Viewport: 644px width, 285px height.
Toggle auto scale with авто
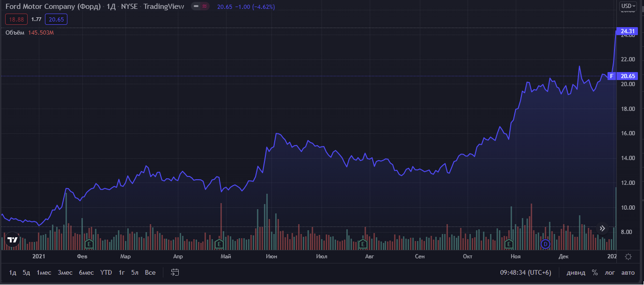pyautogui.click(x=628, y=272)
